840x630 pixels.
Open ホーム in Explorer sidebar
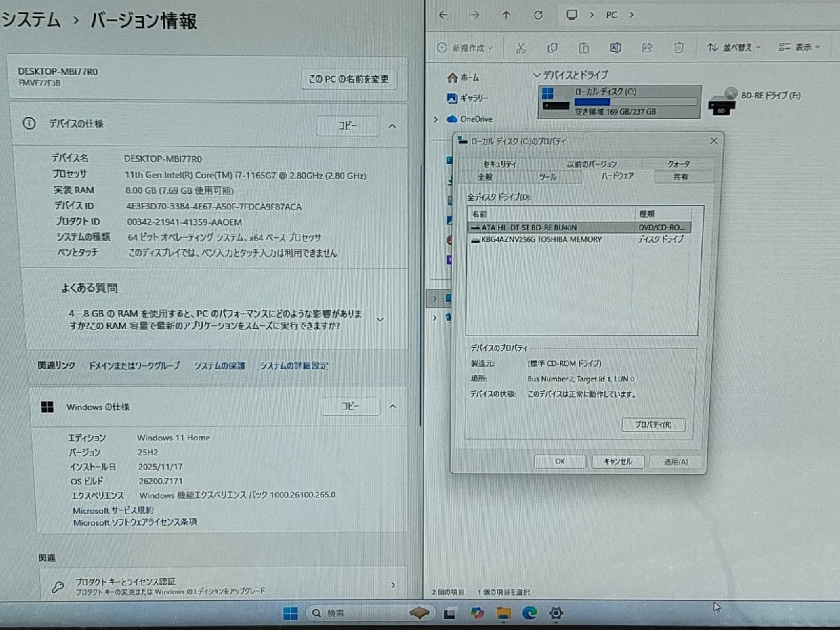pos(463,78)
